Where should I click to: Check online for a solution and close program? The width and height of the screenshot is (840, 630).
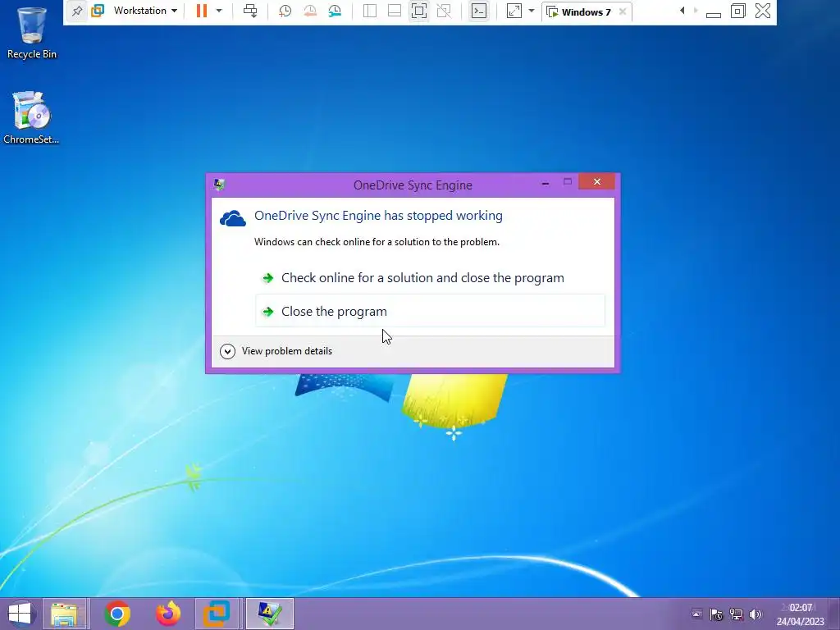pos(430,277)
